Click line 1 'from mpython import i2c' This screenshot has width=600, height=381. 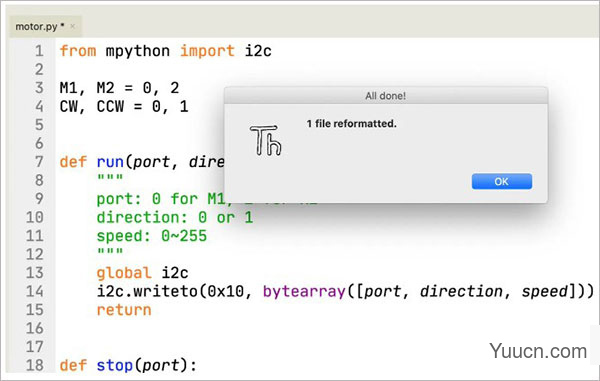165,51
